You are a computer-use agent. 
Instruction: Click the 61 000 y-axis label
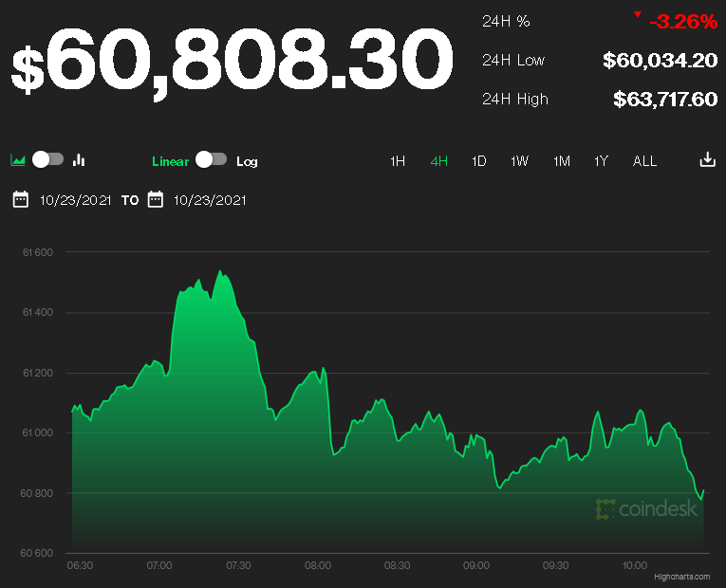[38, 433]
